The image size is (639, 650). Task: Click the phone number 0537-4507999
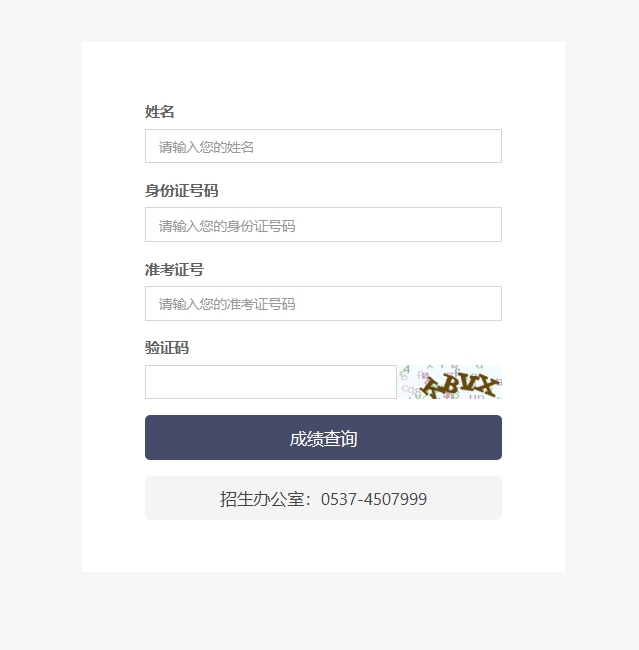coord(374,499)
